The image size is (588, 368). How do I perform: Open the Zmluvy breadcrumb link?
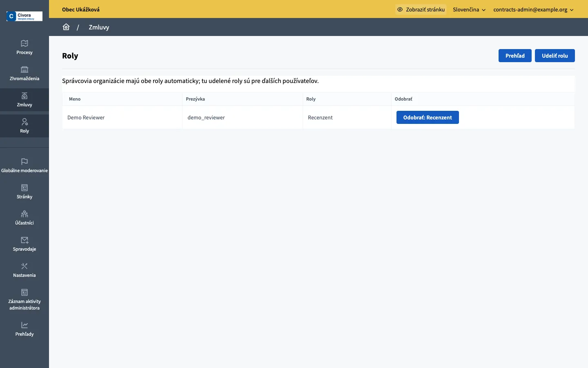point(99,27)
